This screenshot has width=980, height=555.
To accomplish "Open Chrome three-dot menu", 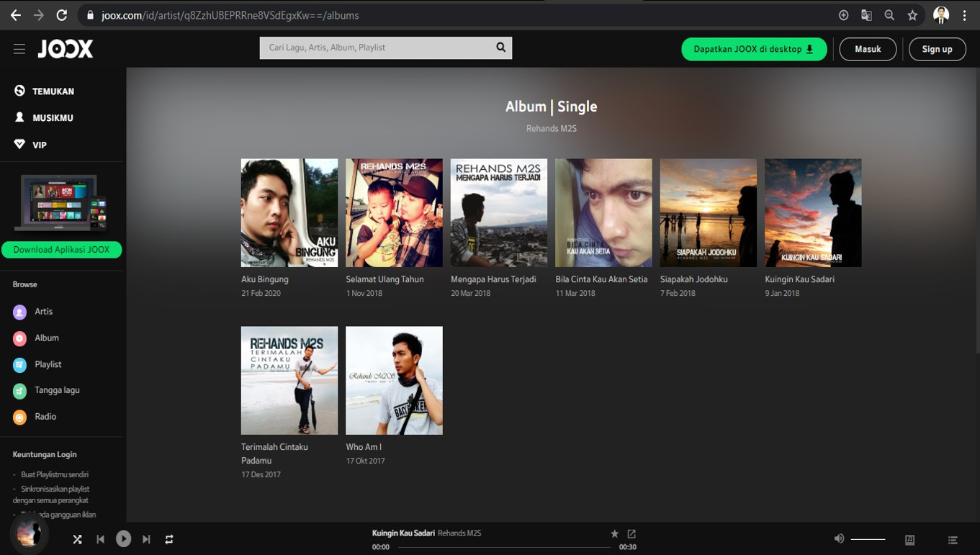I will (x=964, y=15).
